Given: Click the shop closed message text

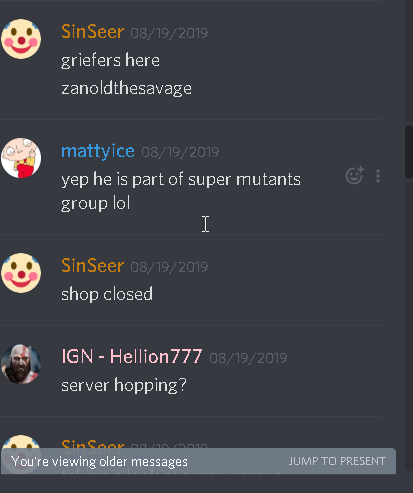Looking at the screenshot, I should pos(107,294).
